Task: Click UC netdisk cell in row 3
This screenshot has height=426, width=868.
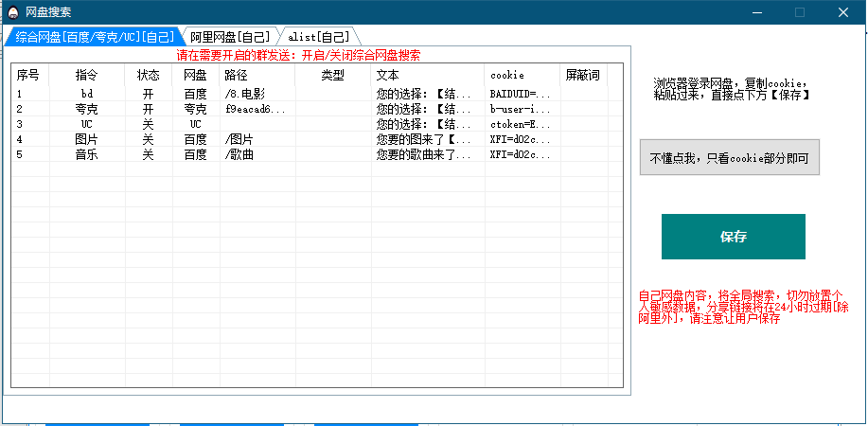Action: (195, 124)
